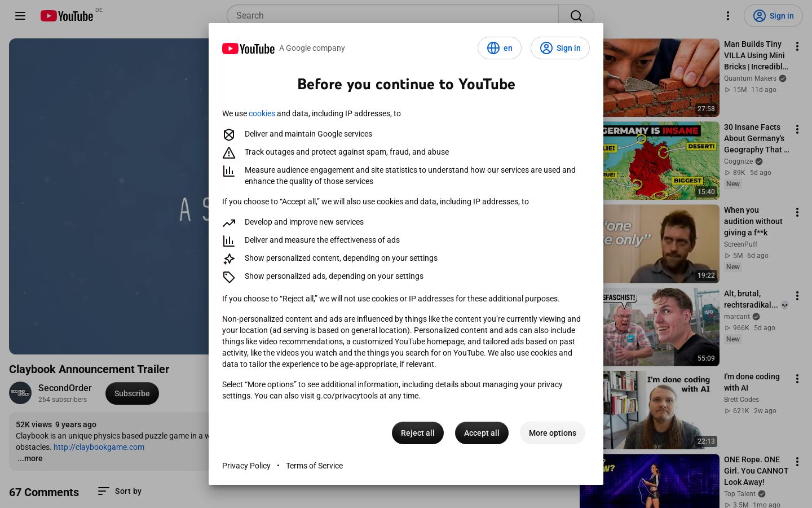Open options menu for 30 Insane Facts video
Screen dimensions: 812x508
point(797,129)
